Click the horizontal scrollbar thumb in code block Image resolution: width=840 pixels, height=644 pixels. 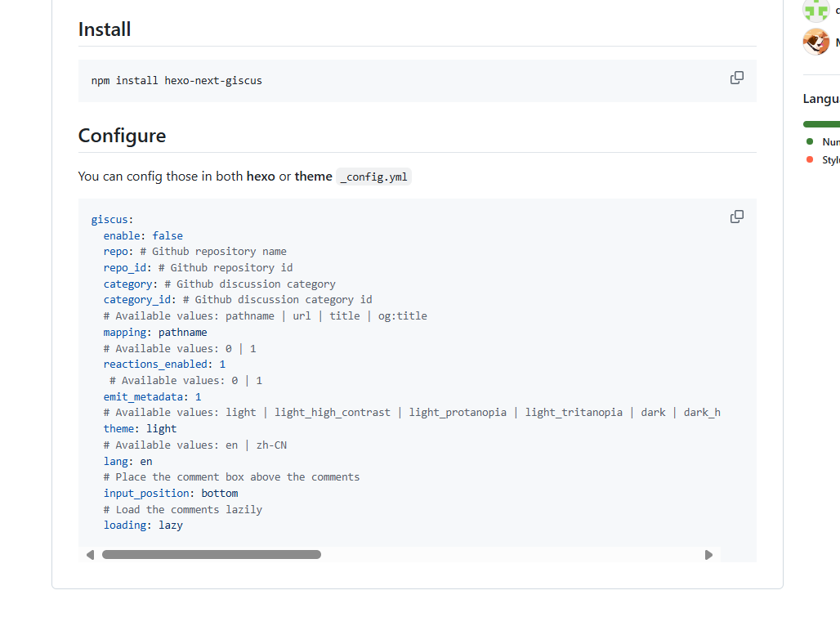tap(212, 555)
